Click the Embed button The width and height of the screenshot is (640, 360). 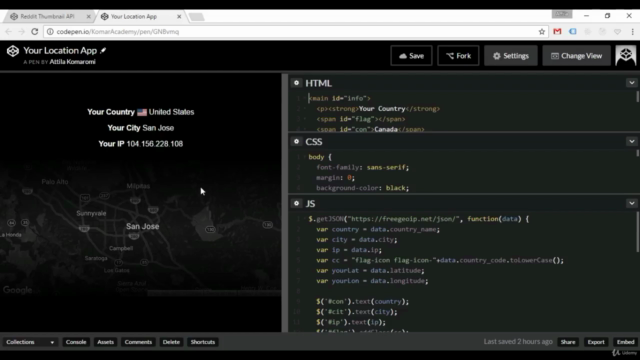point(625,342)
